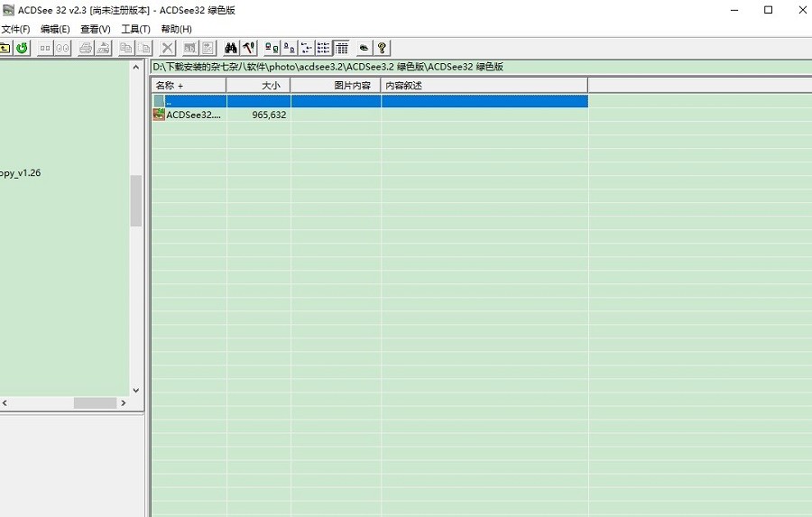Click the tree panel scroll-left arrow
This screenshot has height=517, width=812.
coord(5,402)
